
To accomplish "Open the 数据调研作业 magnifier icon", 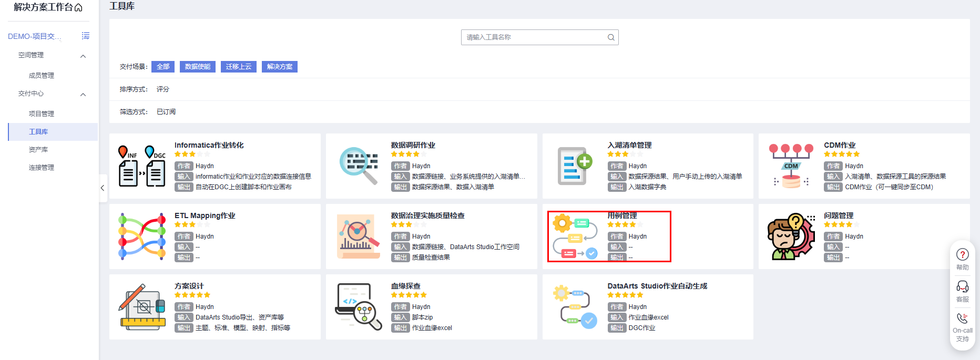I will (x=359, y=166).
